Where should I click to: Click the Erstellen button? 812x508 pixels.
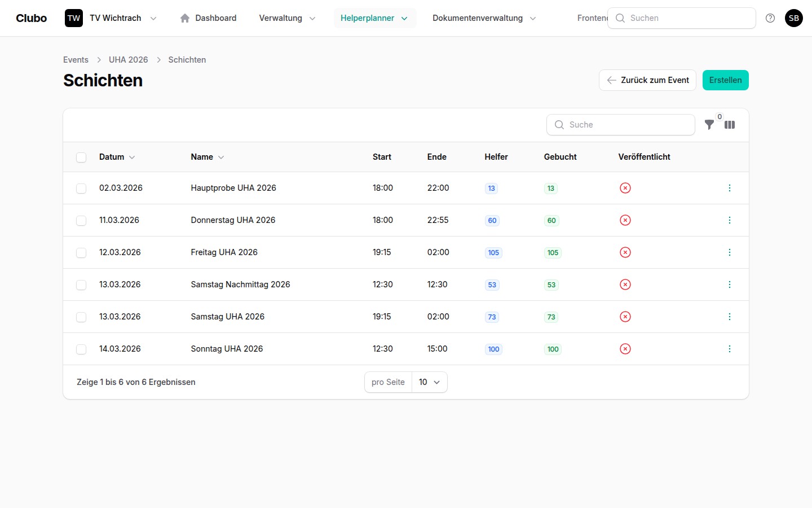click(725, 80)
